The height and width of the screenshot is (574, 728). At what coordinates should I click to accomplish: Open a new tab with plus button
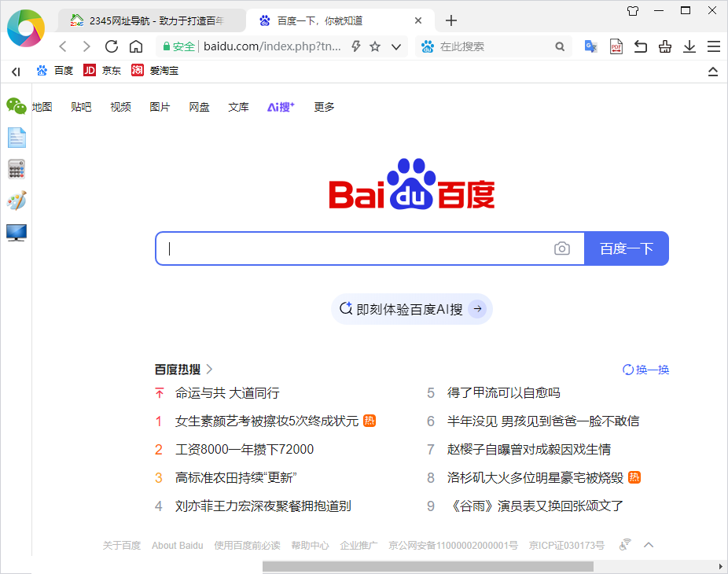point(450,20)
